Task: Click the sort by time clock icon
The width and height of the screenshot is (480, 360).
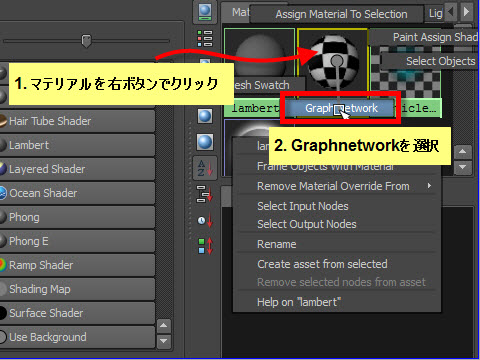Action: coord(205,220)
